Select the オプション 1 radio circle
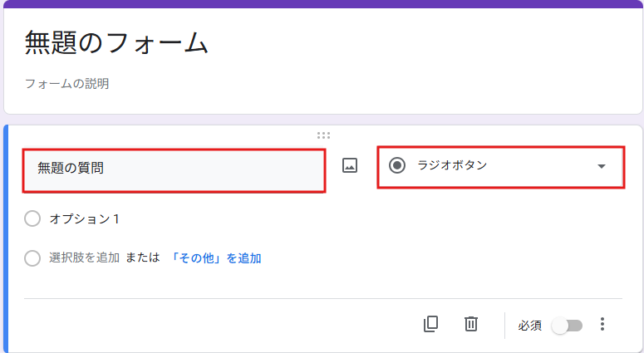 pos(32,218)
